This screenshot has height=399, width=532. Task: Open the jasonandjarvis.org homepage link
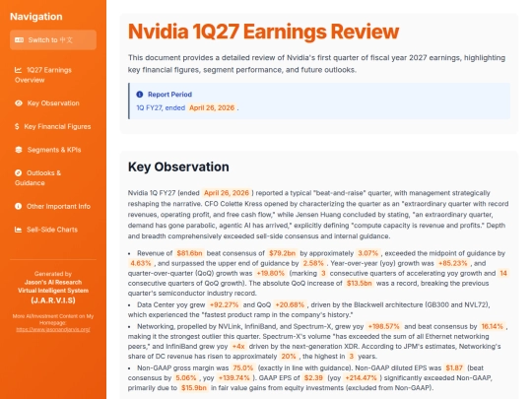53,329
